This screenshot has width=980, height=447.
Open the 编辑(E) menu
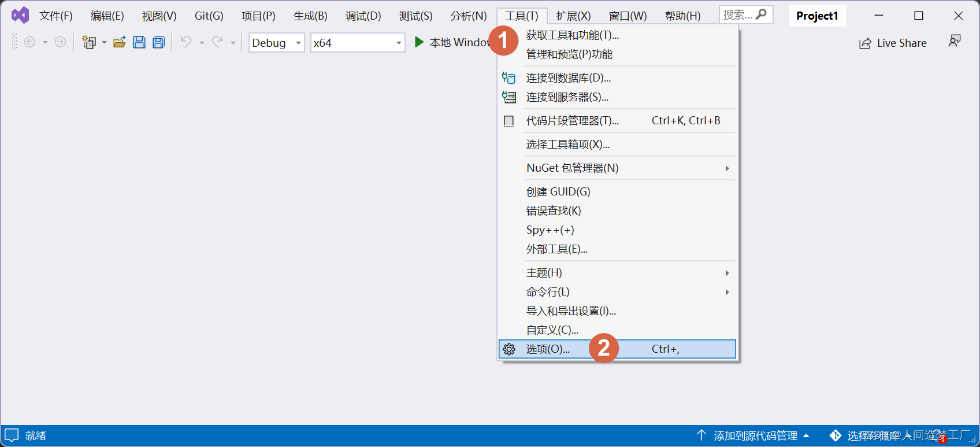[x=107, y=16]
